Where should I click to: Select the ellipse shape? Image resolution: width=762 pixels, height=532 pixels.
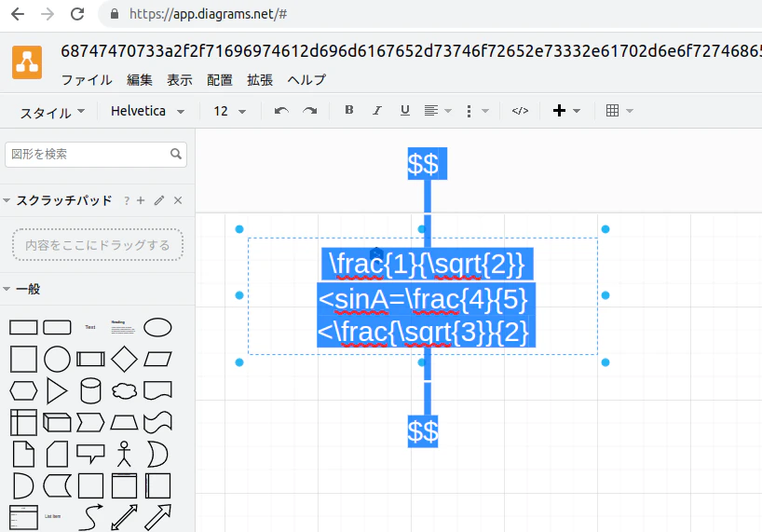click(x=157, y=327)
